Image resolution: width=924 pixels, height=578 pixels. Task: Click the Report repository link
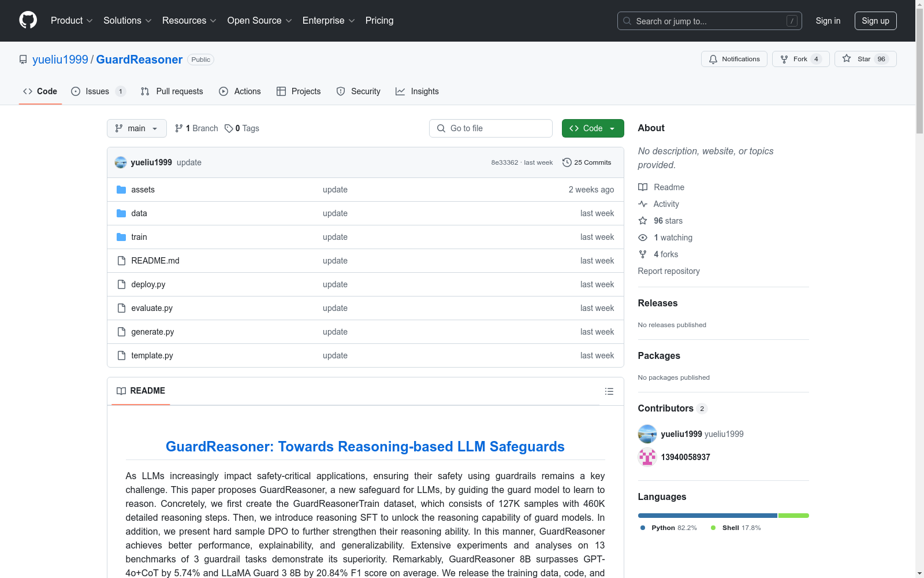coord(669,271)
